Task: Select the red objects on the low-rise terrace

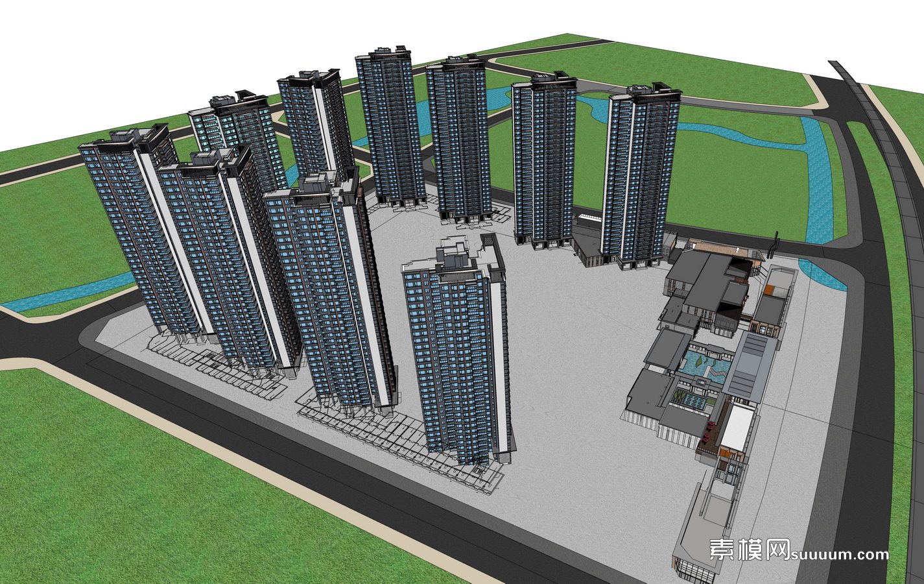Action: coord(709,428)
